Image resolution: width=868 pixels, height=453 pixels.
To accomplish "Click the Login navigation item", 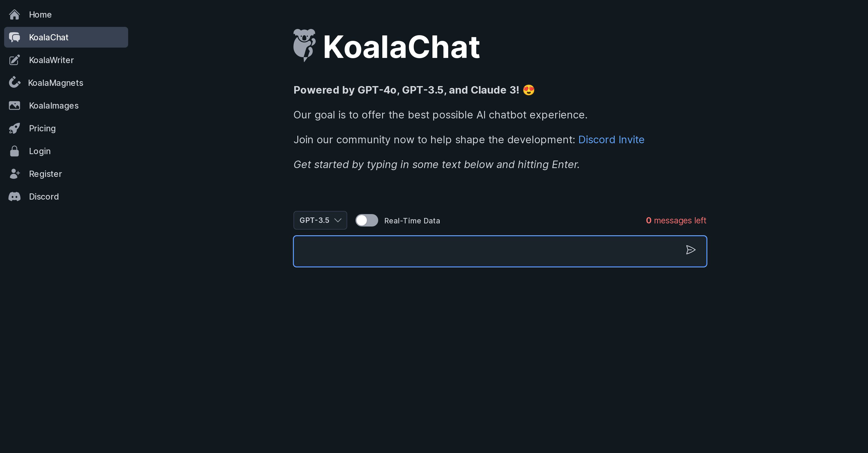I will pos(40,151).
